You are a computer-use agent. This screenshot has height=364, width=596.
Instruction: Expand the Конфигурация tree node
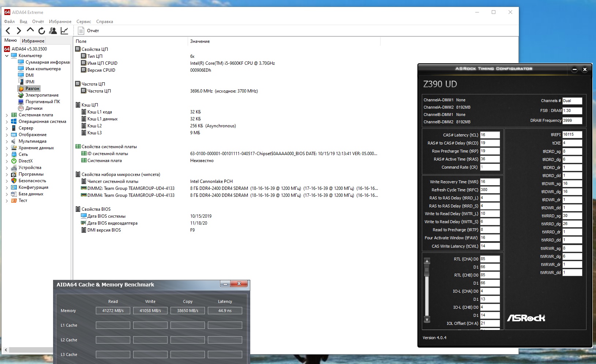[7, 187]
